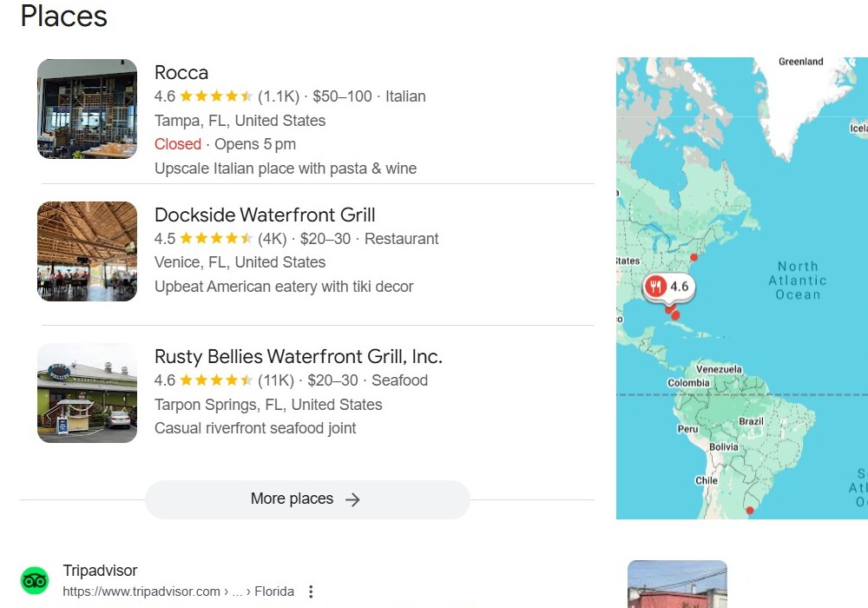Click the red dot on US east coast
This screenshot has width=868, height=608.
point(694,257)
